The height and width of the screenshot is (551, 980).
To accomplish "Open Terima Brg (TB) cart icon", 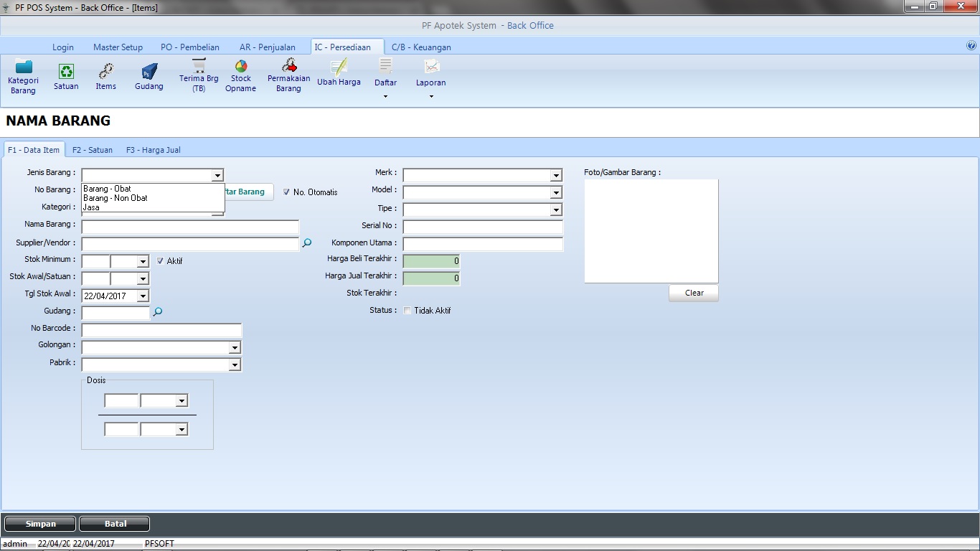I will click(x=199, y=75).
